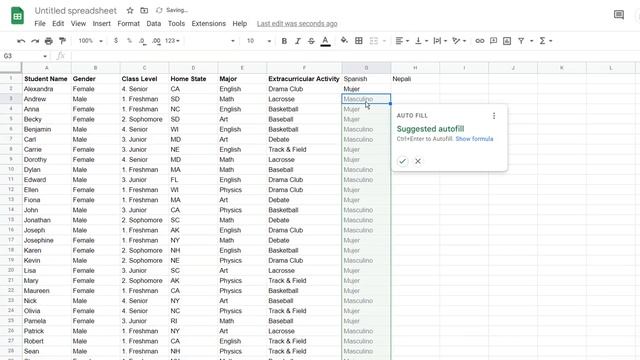
Task: Open the Help menu
Action: pyautogui.click(x=240, y=24)
